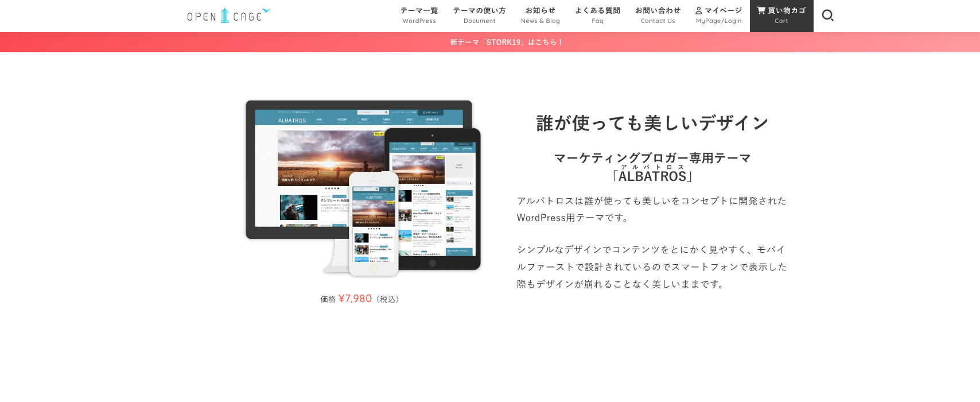980x402 pixels.
Task: Open the 買い物カゴ Cart button
Action: tap(781, 16)
